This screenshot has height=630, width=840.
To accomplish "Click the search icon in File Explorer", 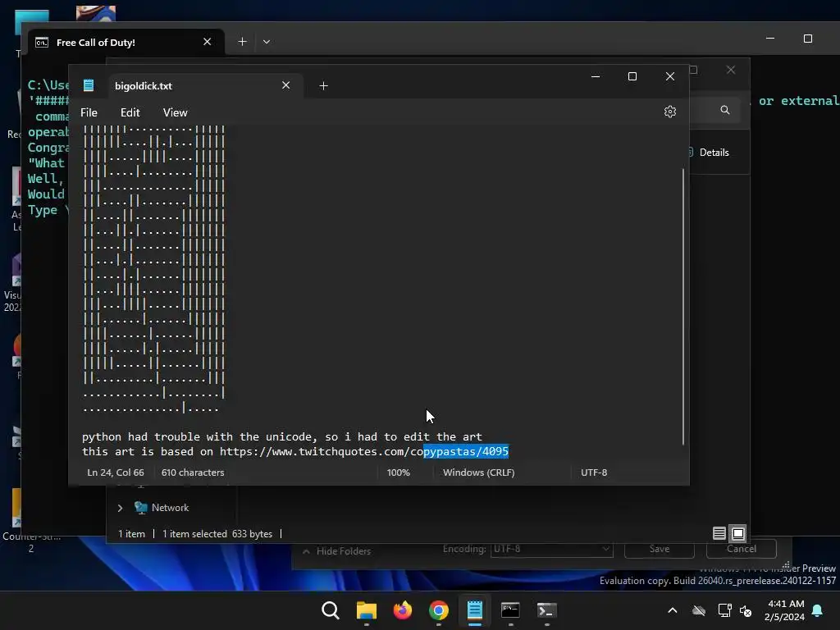I will (725, 110).
